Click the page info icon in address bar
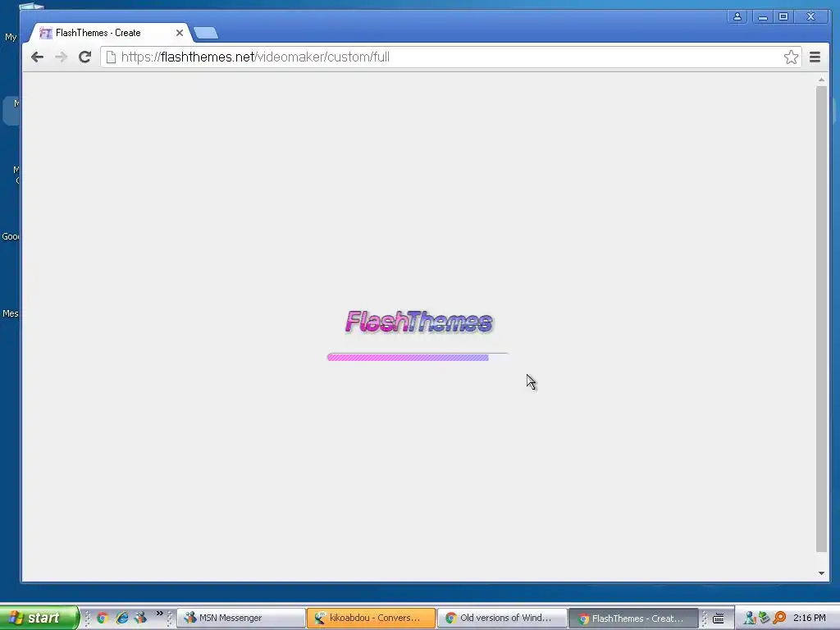The width and height of the screenshot is (840, 630). (x=111, y=57)
